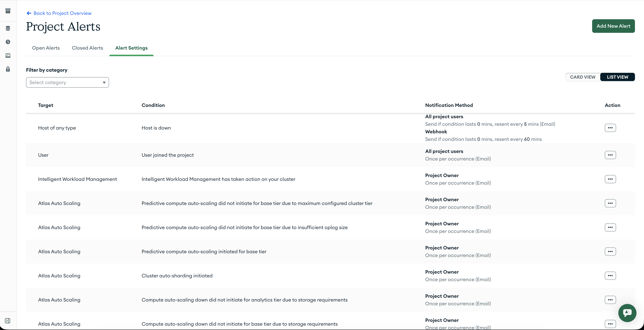The height and width of the screenshot is (330, 644).
Task: Open the monitor-shaped sidebar icon
Action: [8, 55]
